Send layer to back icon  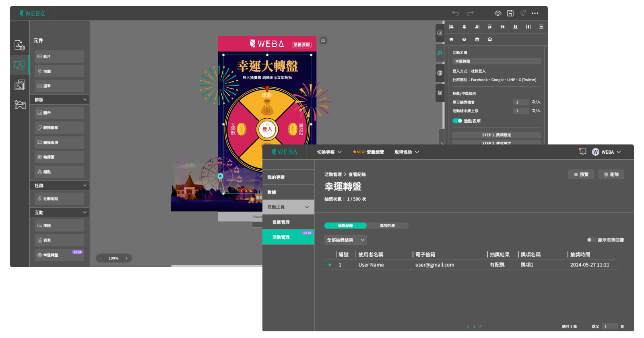point(489,39)
